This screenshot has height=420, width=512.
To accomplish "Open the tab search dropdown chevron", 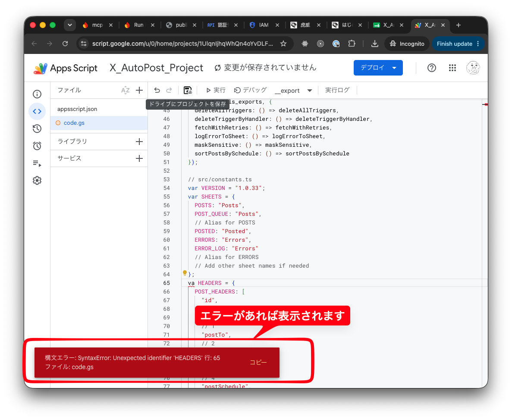I will click(x=69, y=25).
